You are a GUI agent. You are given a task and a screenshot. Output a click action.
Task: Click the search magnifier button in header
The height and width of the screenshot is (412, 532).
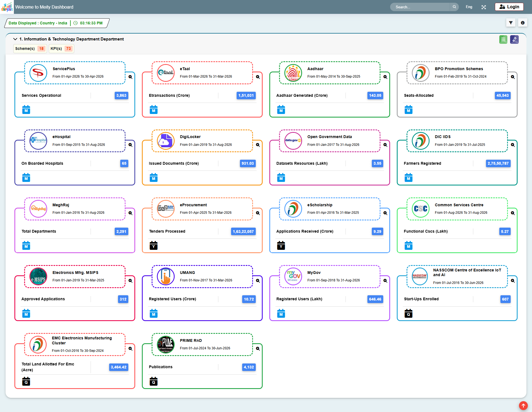454,7
